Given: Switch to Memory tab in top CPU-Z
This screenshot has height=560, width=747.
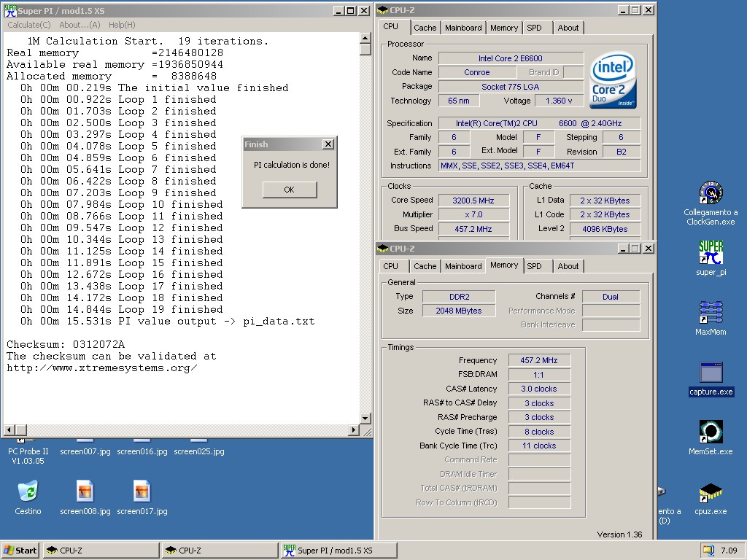Looking at the screenshot, I should tap(503, 28).
